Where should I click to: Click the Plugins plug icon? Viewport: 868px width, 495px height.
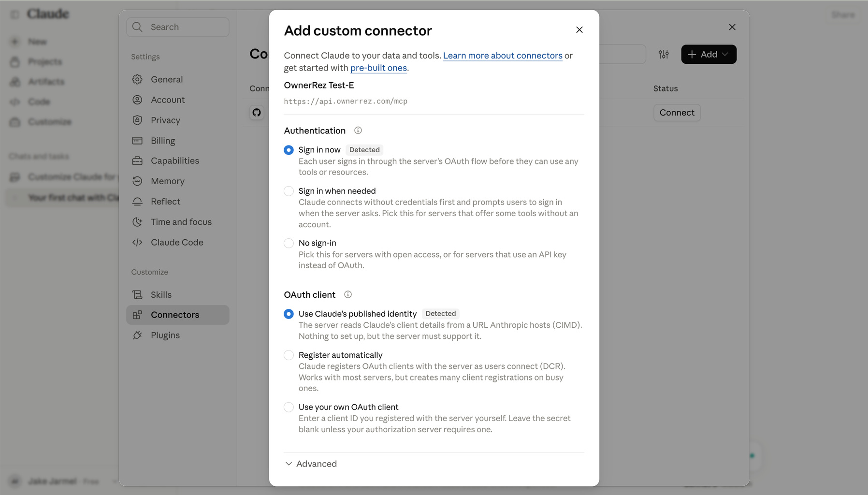[x=137, y=335]
